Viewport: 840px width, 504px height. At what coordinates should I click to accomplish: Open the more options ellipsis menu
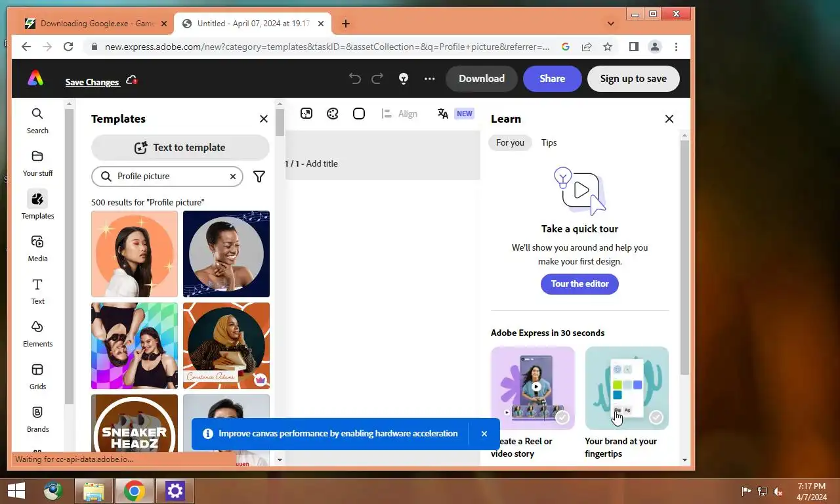[x=430, y=79]
